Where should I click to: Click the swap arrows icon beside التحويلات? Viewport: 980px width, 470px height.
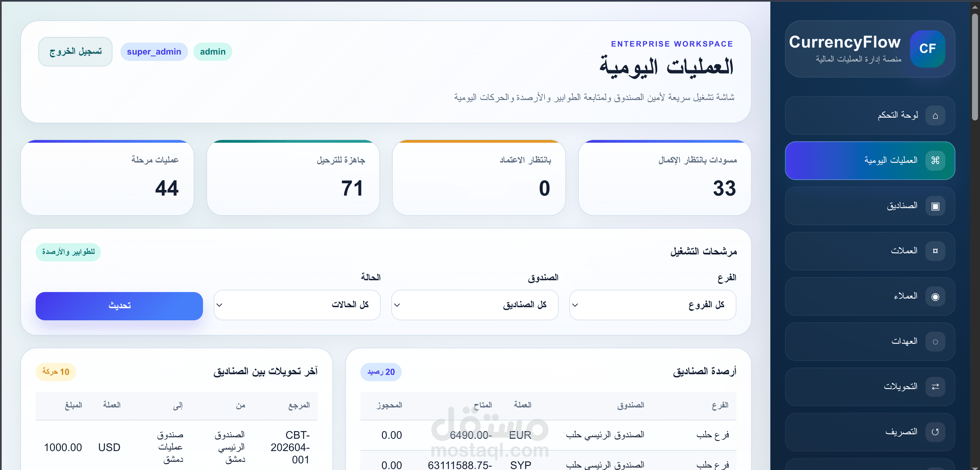click(935, 387)
